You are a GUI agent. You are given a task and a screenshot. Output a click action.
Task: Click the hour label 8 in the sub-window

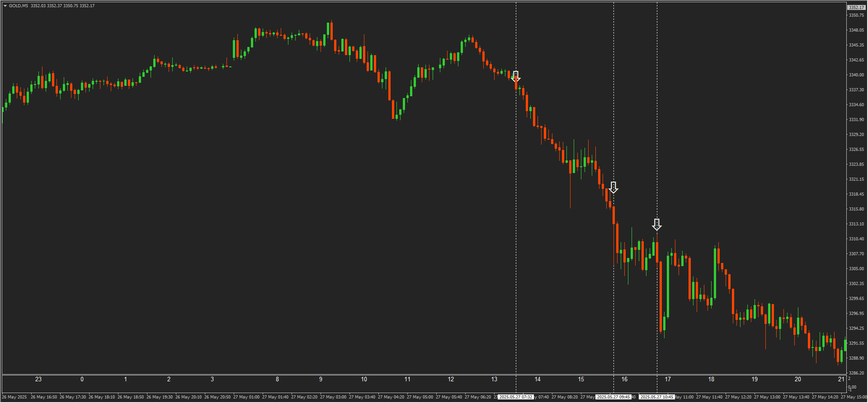coord(277,380)
